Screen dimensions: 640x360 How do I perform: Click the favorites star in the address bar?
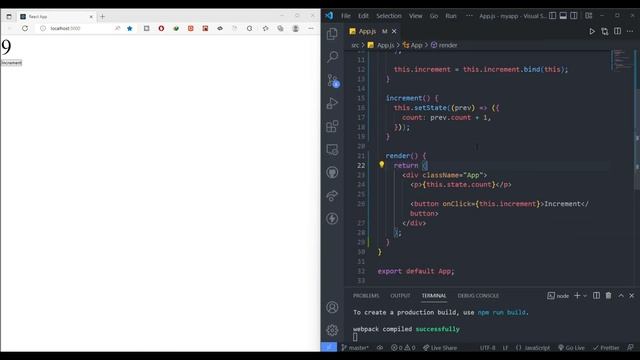130,29
